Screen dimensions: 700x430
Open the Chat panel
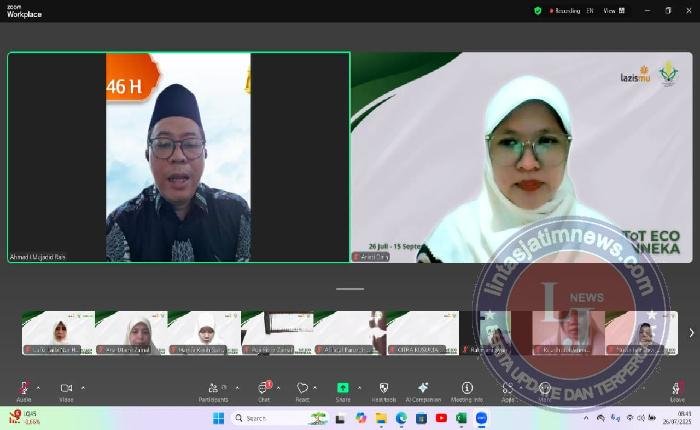264,389
